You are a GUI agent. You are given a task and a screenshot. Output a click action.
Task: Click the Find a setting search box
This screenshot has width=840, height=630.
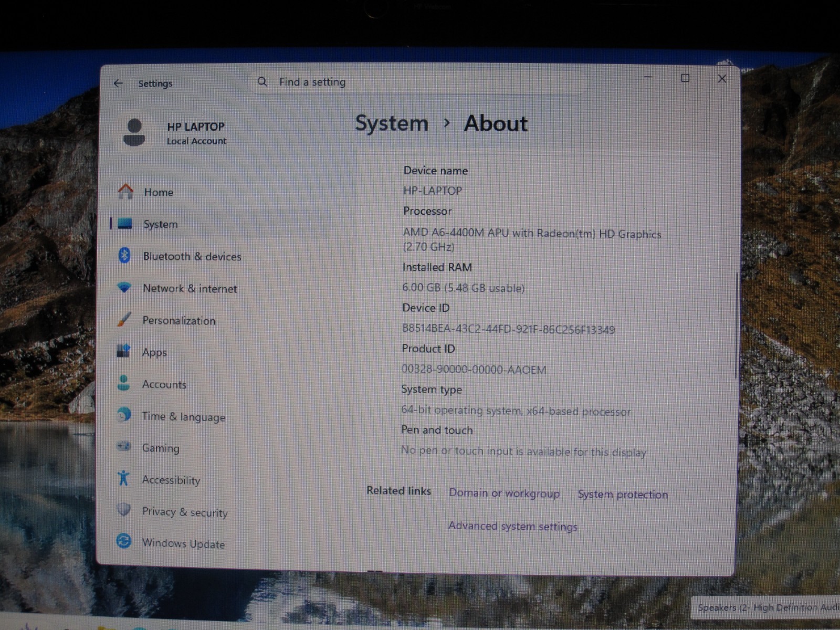click(x=417, y=82)
